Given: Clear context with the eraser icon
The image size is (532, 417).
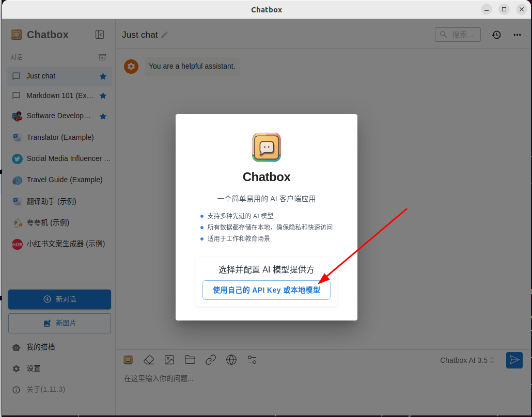Looking at the screenshot, I should (149, 360).
